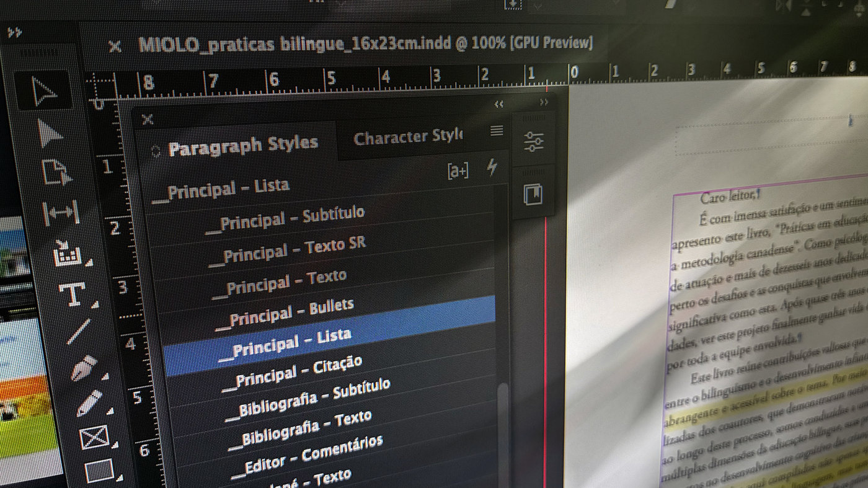
Task: Select the Content Collector tool
Action: pos(67,254)
